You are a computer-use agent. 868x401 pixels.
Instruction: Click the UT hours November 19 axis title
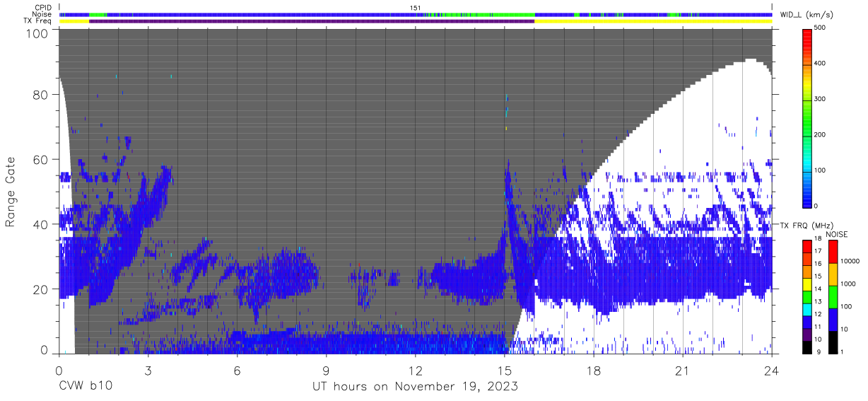tap(416, 387)
